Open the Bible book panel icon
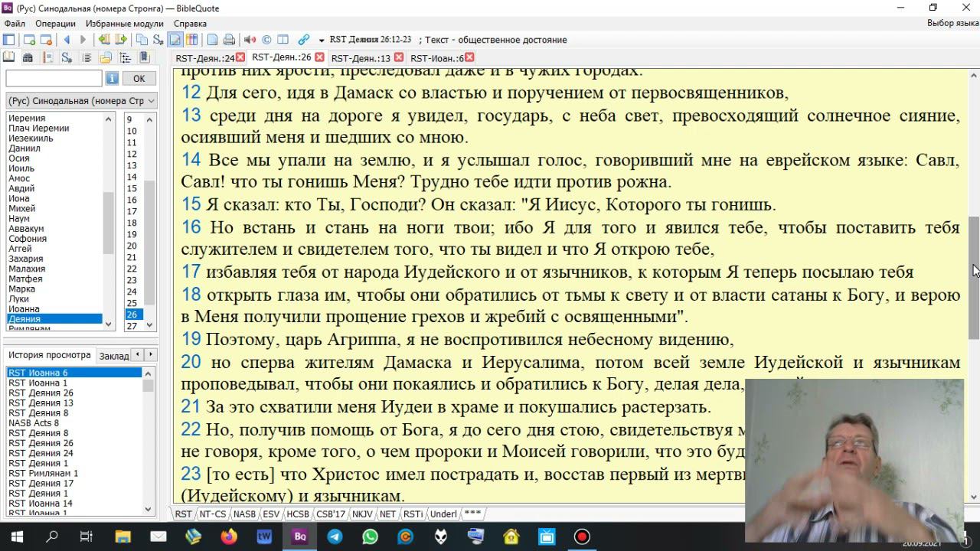The image size is (980, 551). [9, 58]
